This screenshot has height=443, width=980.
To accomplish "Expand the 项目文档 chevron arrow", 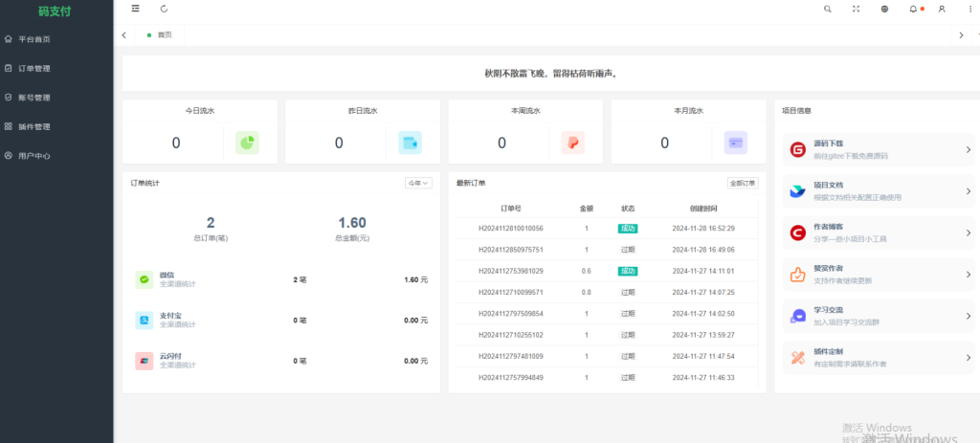I will click(x=968, y=191).
